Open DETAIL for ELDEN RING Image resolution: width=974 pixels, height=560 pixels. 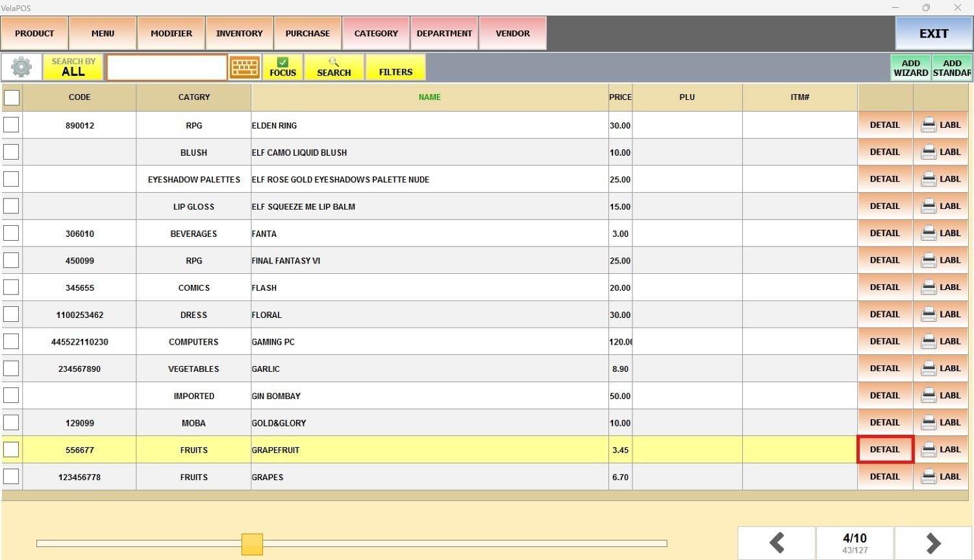click(x=885, y=125)
